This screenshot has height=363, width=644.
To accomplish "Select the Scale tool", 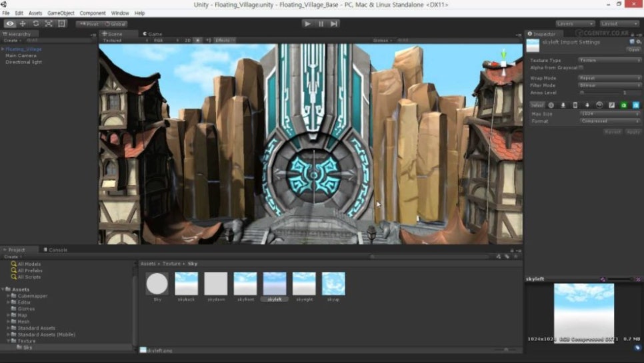I will (49, 23).
